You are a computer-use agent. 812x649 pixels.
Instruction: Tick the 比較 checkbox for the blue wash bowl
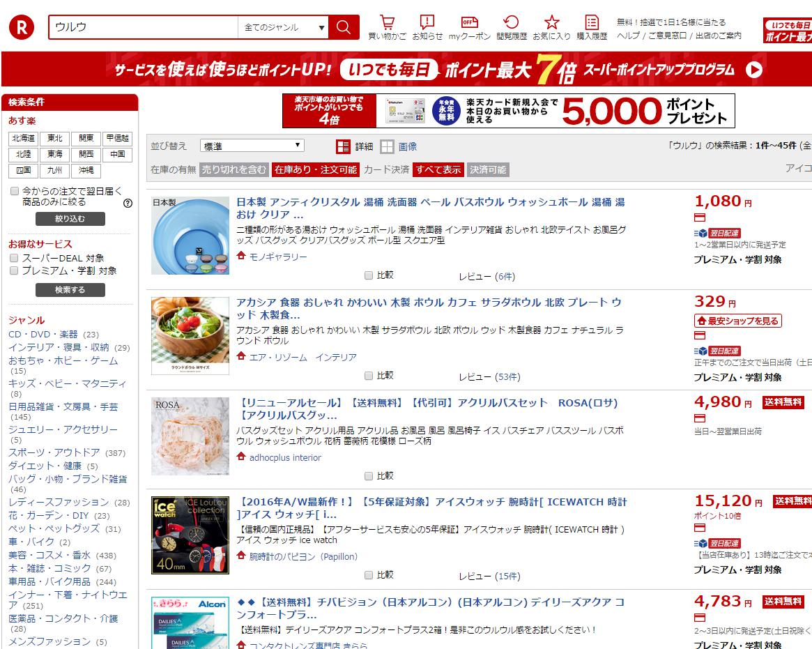[369, 275]
